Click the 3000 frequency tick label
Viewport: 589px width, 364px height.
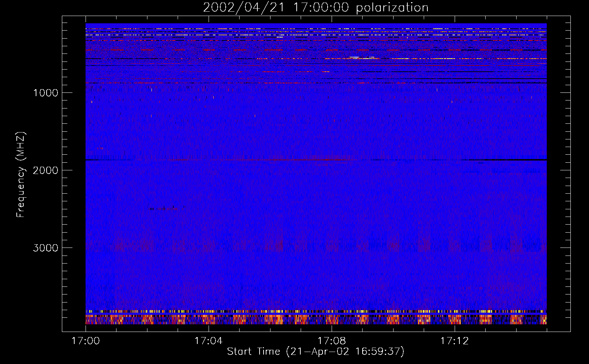(46, 248)
